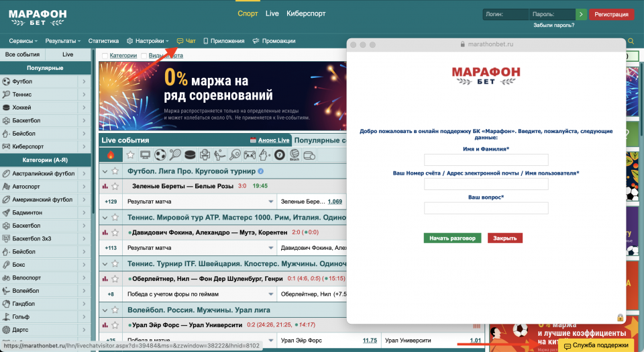
Task: Open the Настройки menu
Action: coord(148,41)
